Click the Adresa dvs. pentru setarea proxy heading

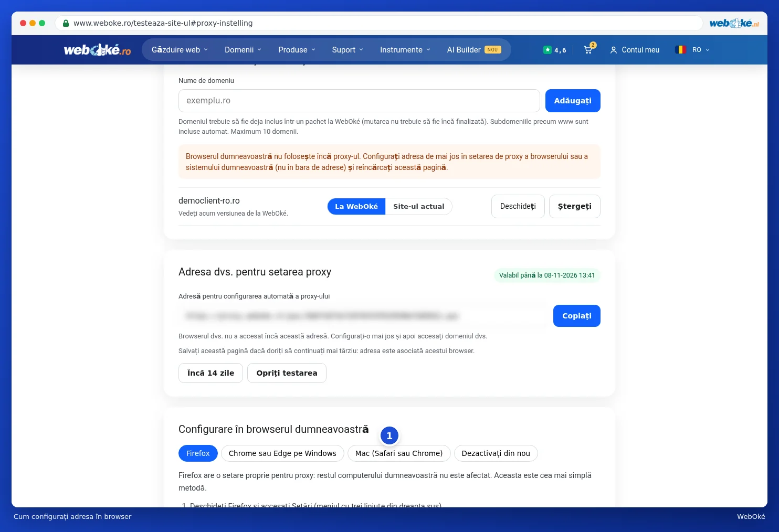coord(255,272)
